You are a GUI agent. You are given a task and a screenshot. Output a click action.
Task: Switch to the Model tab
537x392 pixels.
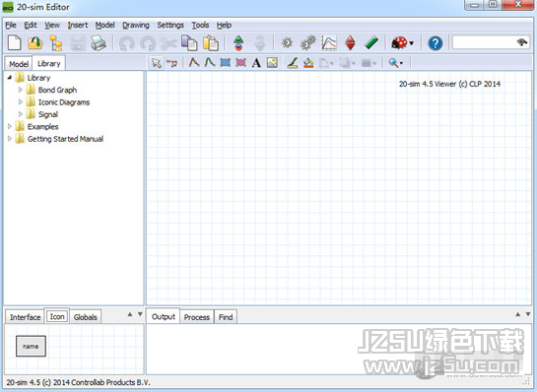point(19,64)
